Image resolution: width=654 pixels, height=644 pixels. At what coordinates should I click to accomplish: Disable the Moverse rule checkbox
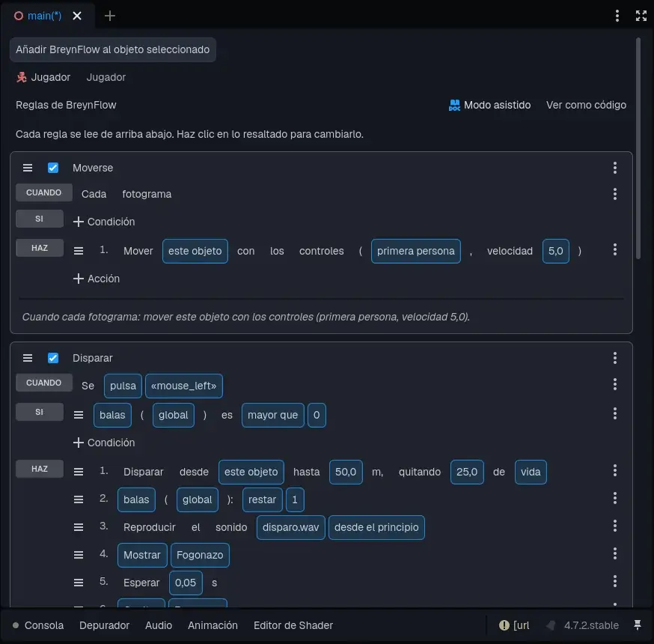53,168
